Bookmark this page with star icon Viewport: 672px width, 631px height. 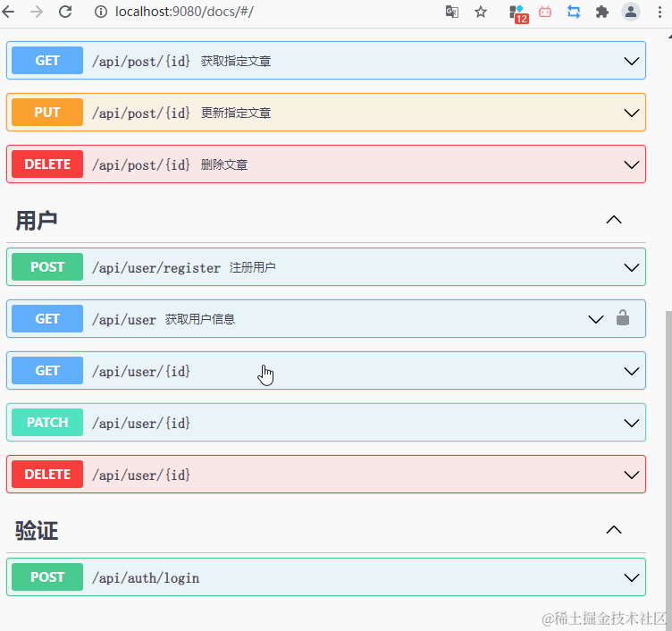click(x=481, y=12)
